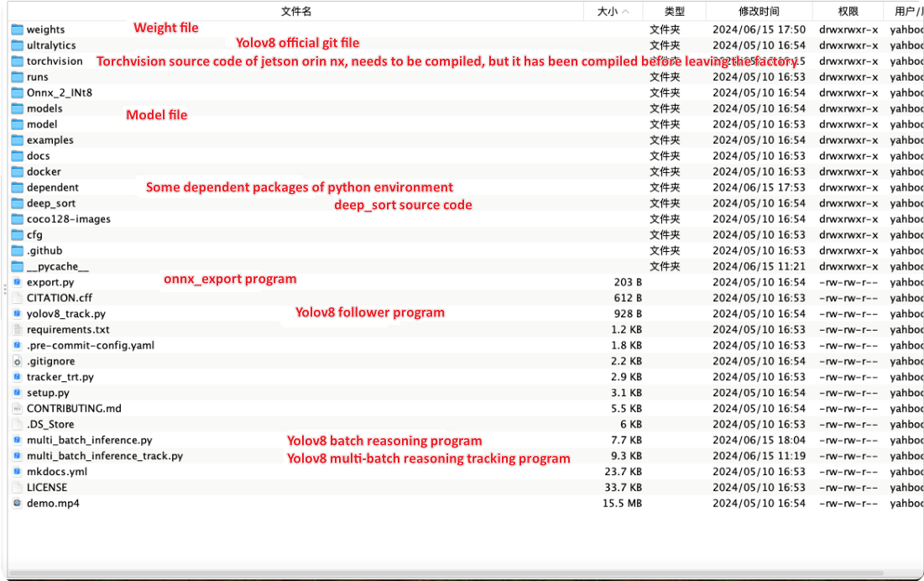Click the 2.9 KB size of tracker_trt.py
This screenshot has width=924, height=581.
click(626, 377)
